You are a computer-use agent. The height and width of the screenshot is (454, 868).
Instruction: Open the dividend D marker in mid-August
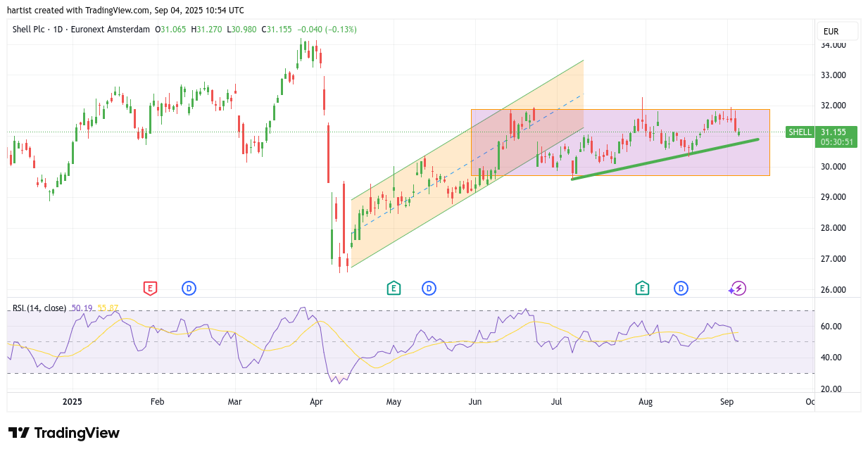681,288
